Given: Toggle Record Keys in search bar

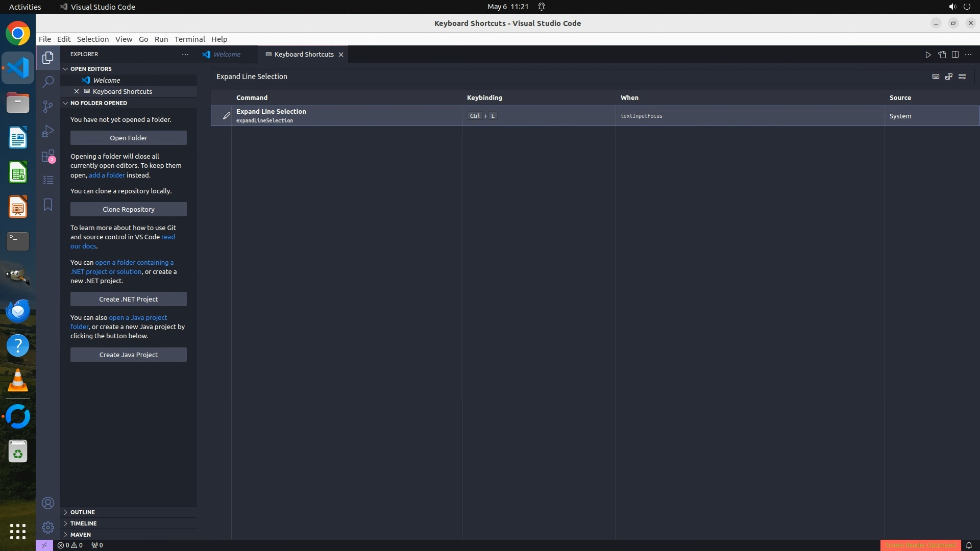Looking at the screenshot, I should pyautogui.click(x=936, y=77).
